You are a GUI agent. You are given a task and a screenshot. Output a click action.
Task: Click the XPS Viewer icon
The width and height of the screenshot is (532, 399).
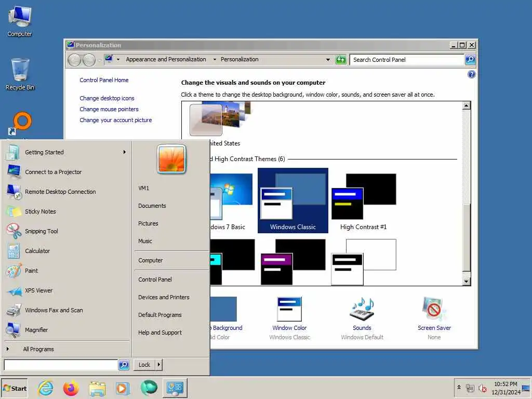(14, 291)
